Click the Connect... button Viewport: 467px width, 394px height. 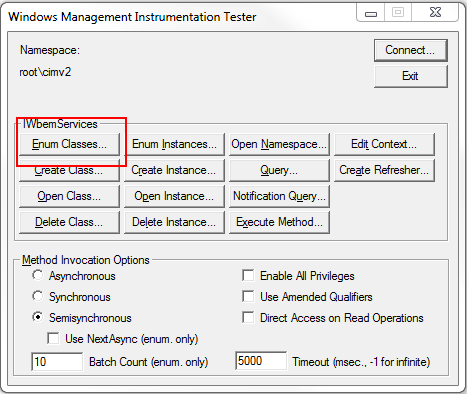tap(410, 50)
